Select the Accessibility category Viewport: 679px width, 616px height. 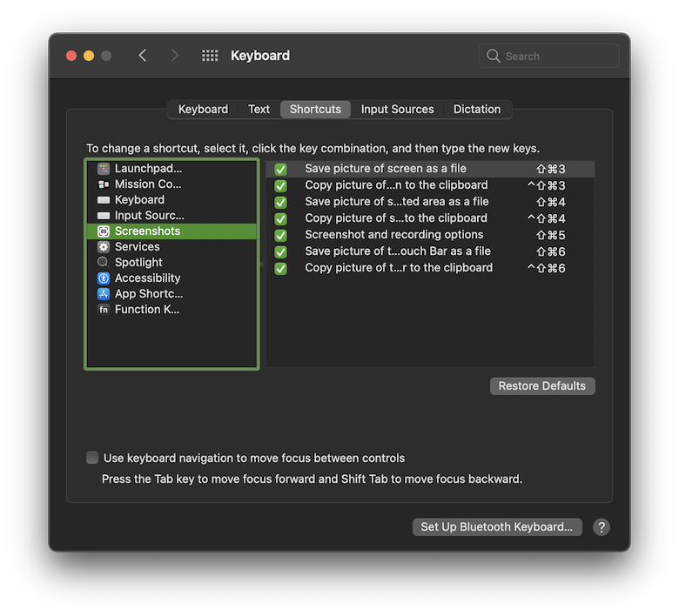pos(171,278)
